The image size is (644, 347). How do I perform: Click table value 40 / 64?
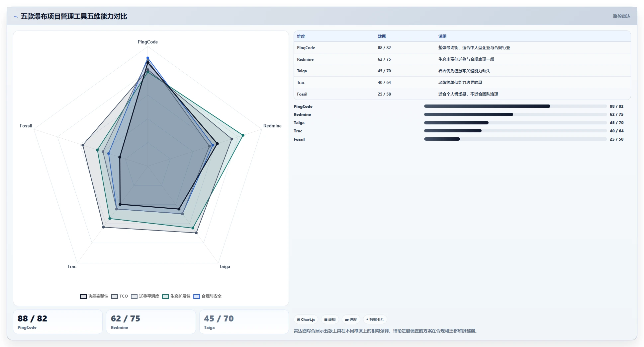point(384,83)
